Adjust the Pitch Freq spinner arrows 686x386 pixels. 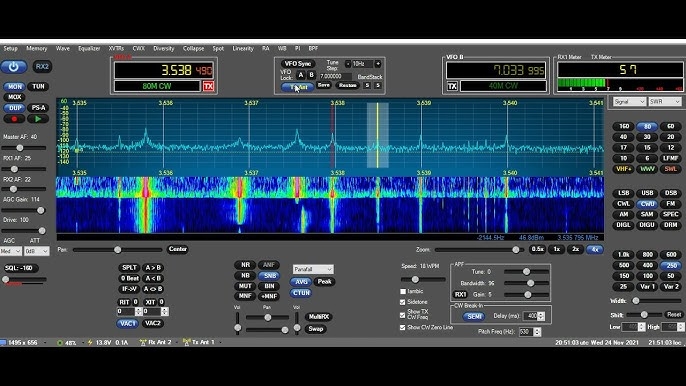click(x=537, y=332)
